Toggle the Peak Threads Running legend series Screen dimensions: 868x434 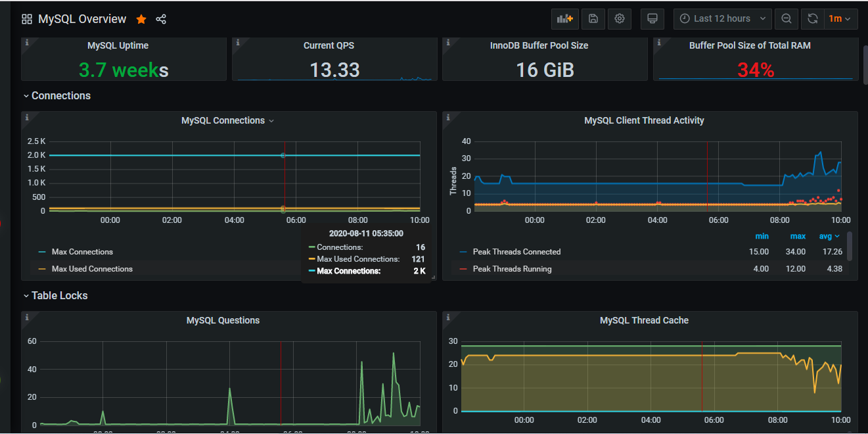pos(512,269)
